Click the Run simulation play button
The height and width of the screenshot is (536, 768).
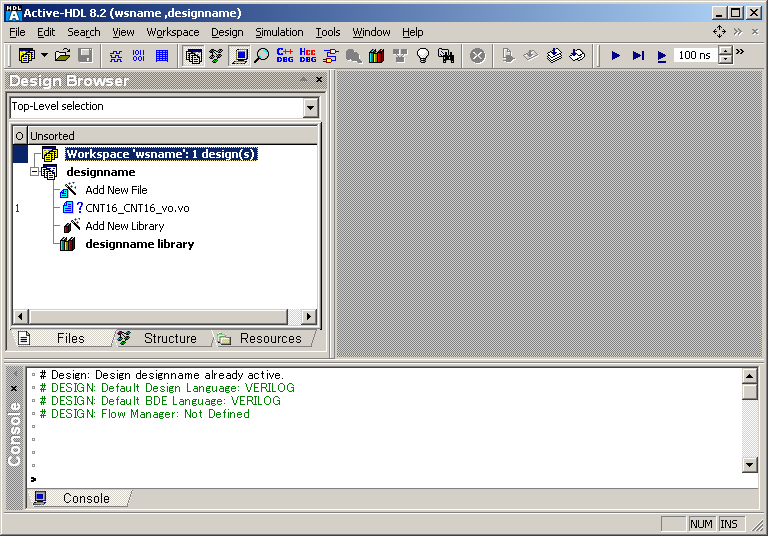point(616,56)
